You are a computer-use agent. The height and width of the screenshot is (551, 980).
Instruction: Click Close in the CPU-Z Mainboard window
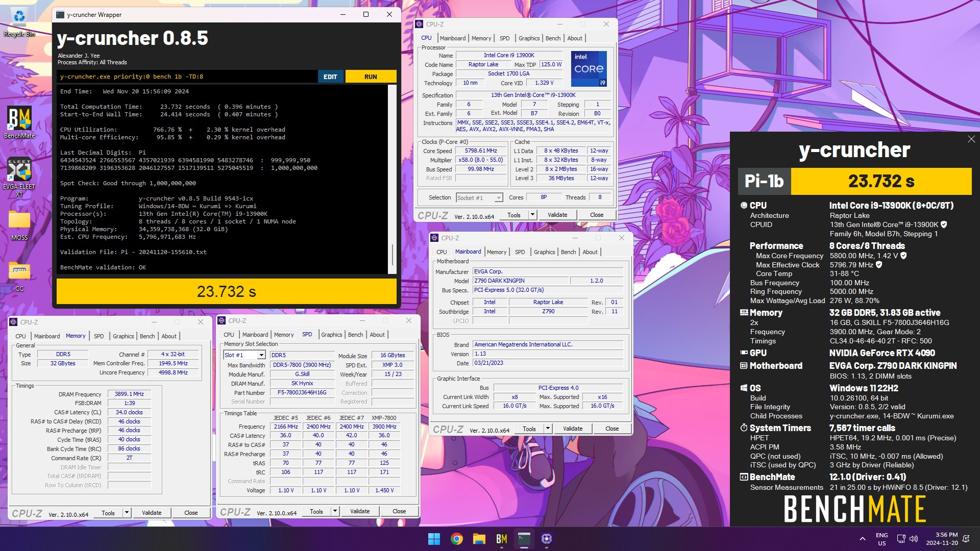click(x=612, y=429)
